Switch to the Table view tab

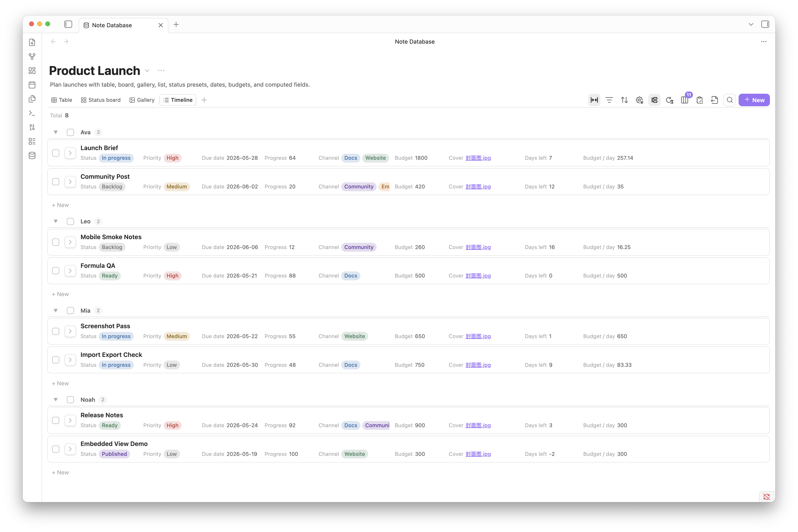coord(62,100)
